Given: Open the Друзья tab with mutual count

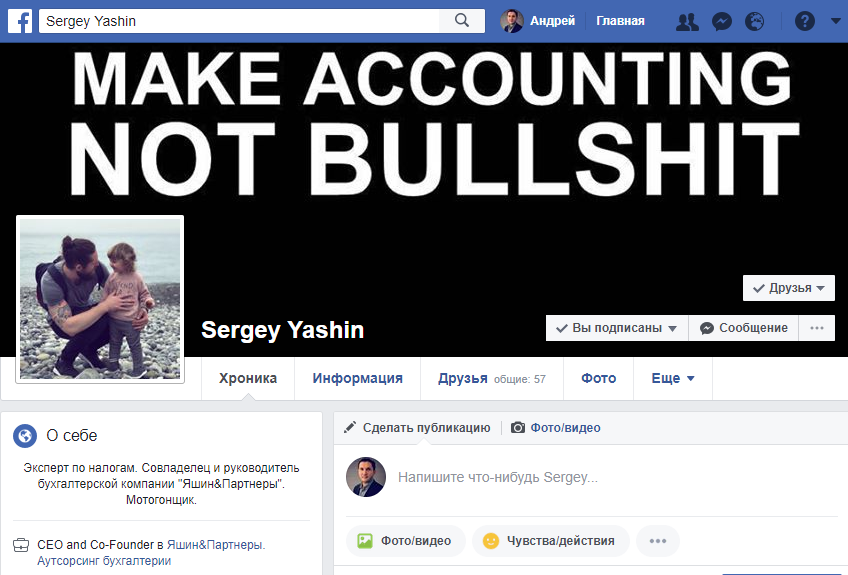Looking at the screenshot, I should pos(492,379).
